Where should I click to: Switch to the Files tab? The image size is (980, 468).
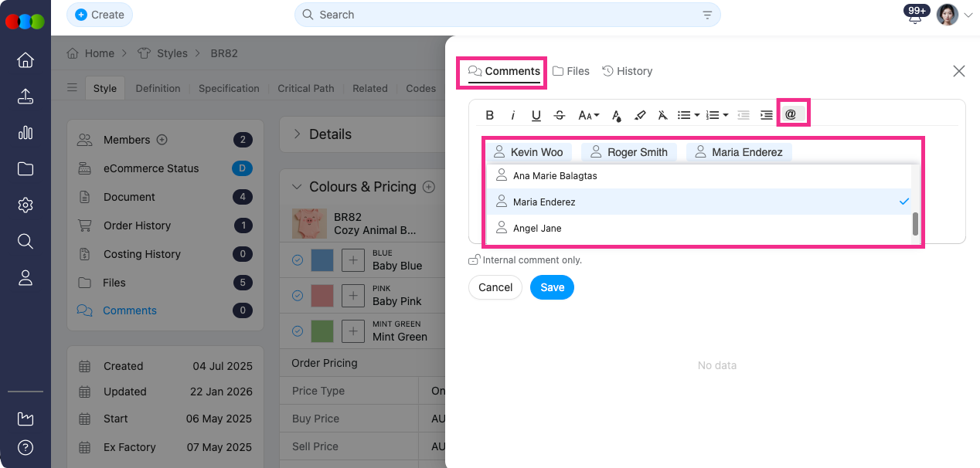coord(570,71)
